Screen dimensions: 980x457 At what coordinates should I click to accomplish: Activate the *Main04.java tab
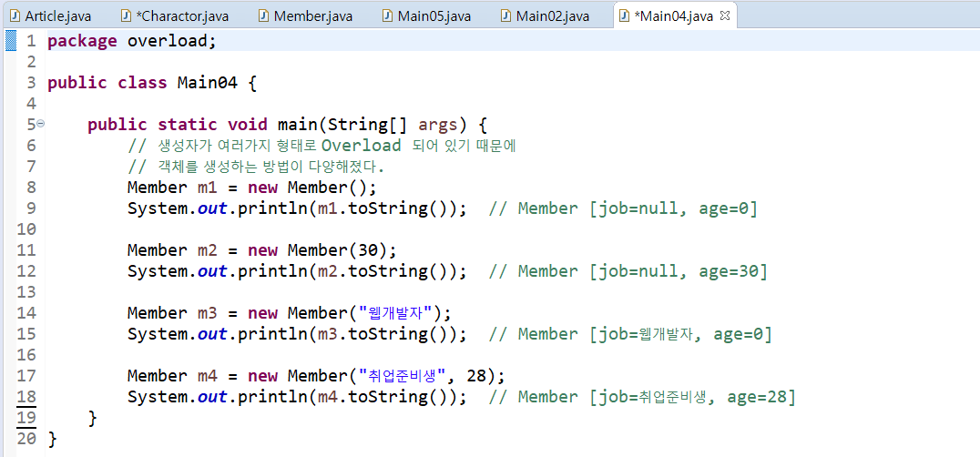click(x=673, y=15)
